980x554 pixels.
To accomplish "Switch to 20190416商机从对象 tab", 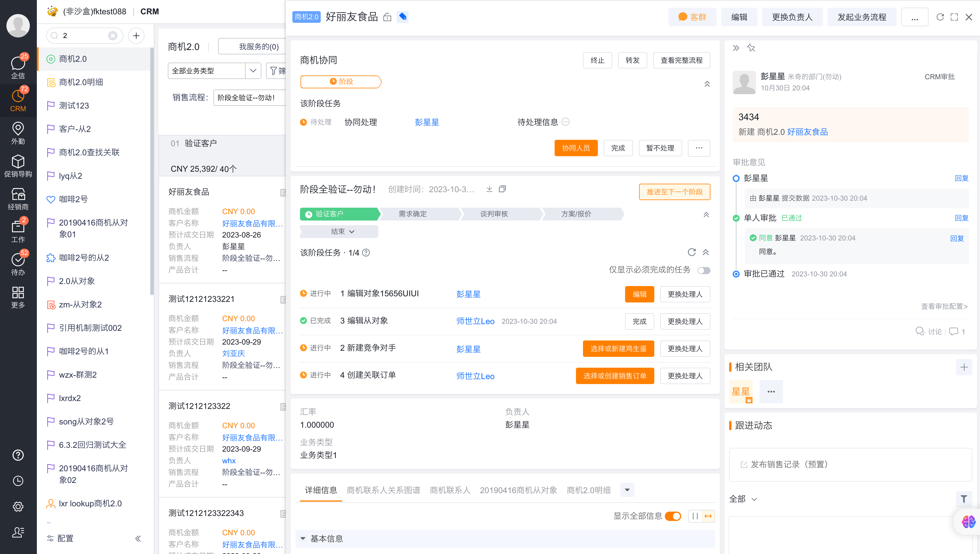I will (x=518, y=490).
